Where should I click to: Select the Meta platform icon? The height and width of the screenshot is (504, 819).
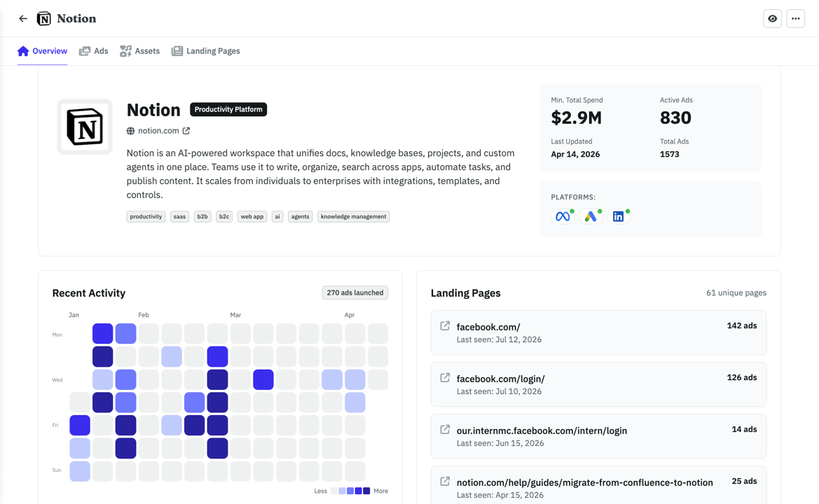(563, 217)
